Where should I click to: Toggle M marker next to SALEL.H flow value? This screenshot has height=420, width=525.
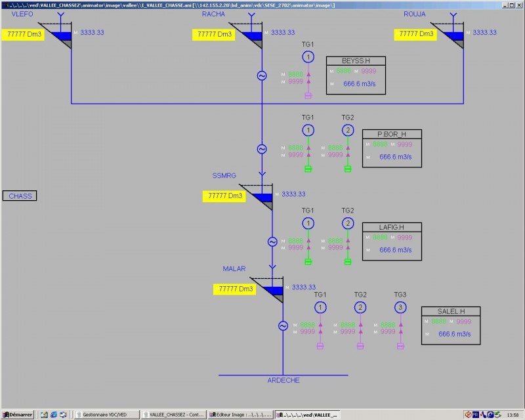pos(427,334)
